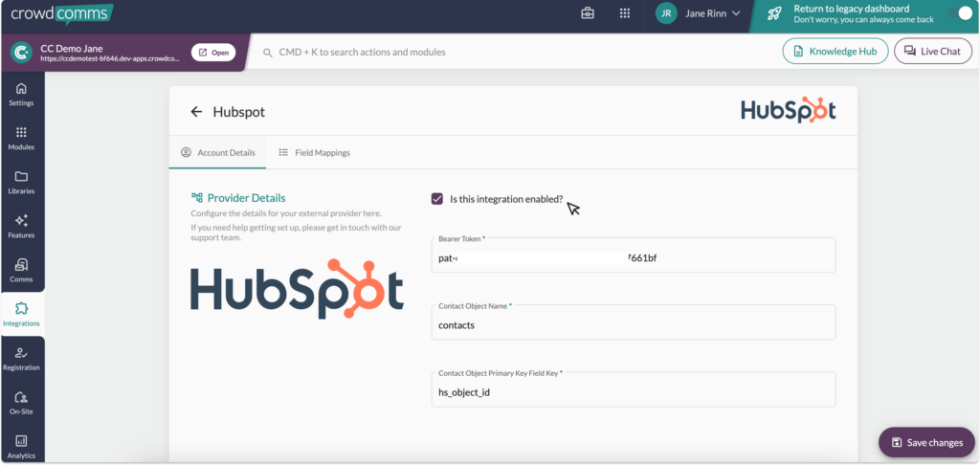Click the briefcase icon in top bar
Viewport: 980px width, 465px height.
click(x=588, y=13)
